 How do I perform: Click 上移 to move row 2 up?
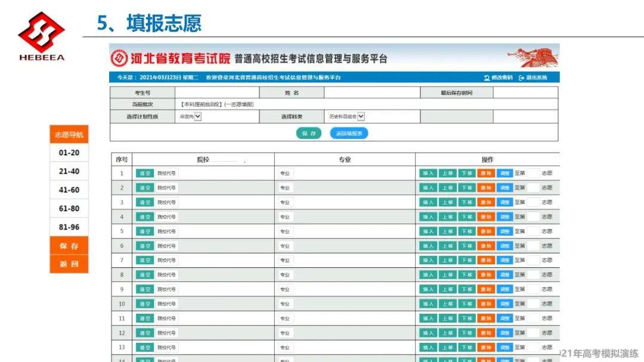click(x=447, y=187)
